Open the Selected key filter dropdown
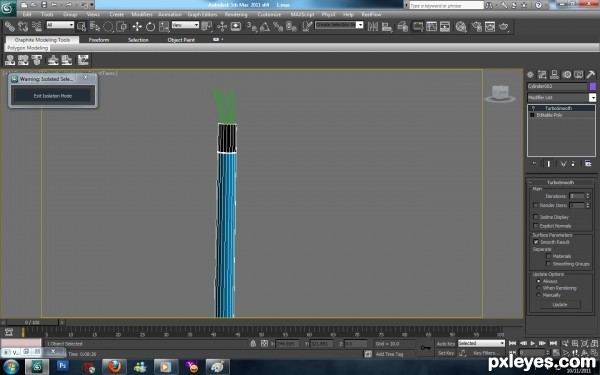The width and height of the screenshot is (600, 375). coord(481,343)
